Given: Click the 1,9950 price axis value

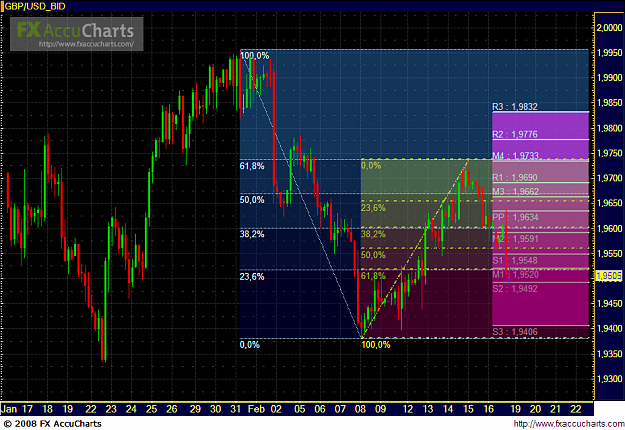Looking at the screenshot, I should click(x=609, y=53).
